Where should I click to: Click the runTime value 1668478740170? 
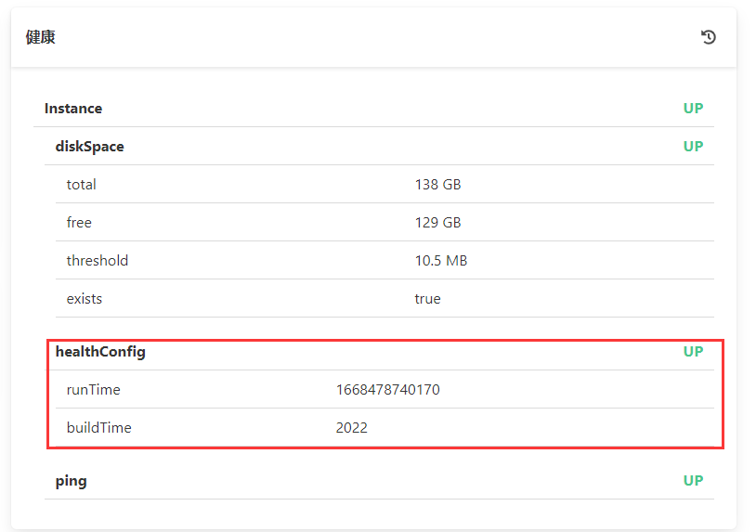(387, 390)
